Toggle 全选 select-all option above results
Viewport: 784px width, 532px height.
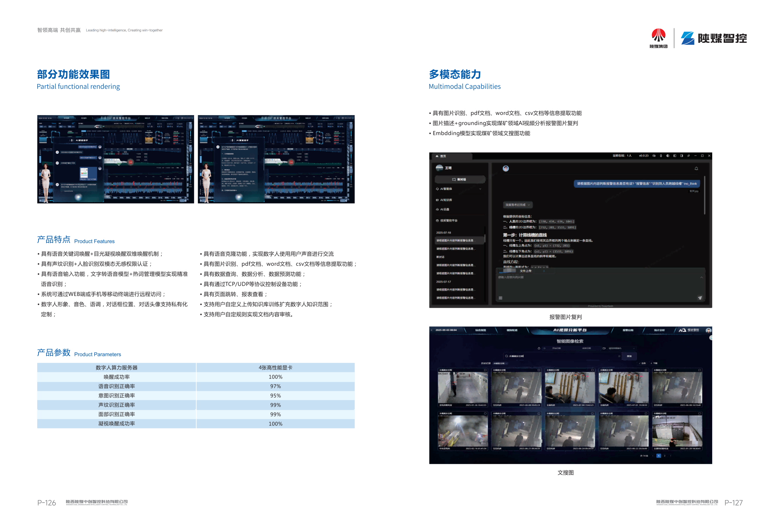tap(642, 363)
